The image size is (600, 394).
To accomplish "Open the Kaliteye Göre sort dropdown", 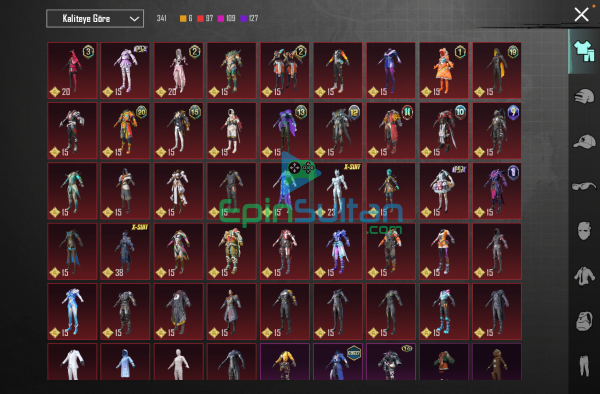I will [95, 18].
